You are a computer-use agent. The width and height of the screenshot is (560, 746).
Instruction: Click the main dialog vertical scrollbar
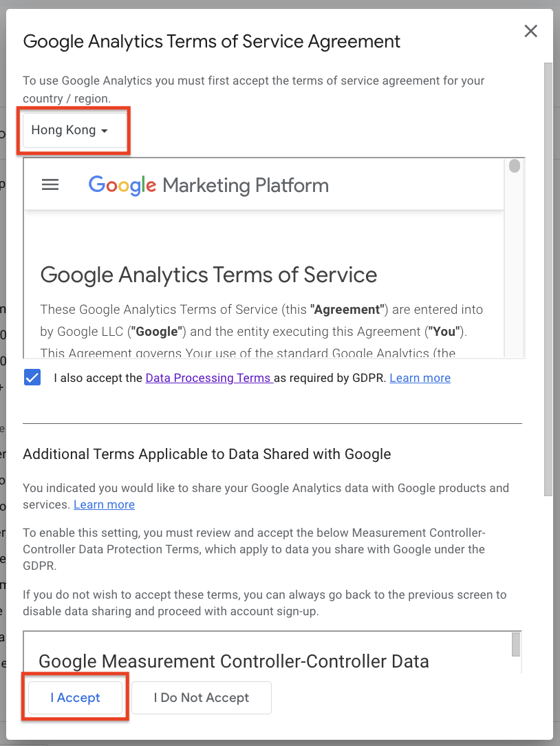coord(548,279)
